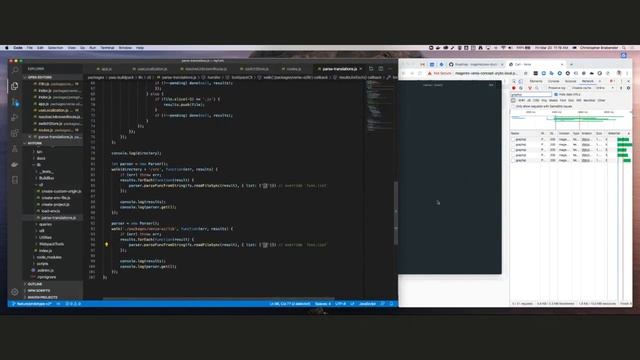Expand the node_modules folder
Screen dimensions: 640x360
click(x=49, y=257)
